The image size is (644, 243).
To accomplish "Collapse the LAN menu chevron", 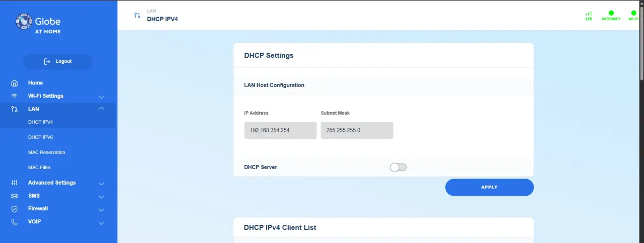I will click(101, 109).
